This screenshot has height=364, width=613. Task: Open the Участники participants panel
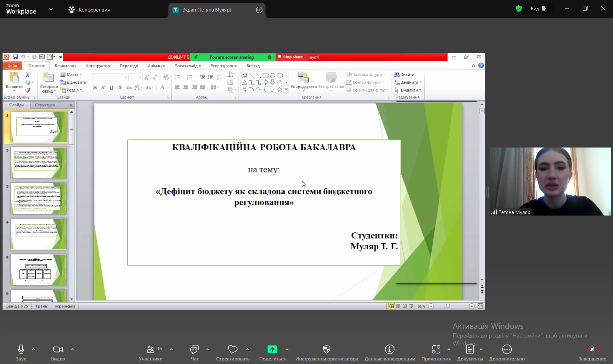click(150, 349)
